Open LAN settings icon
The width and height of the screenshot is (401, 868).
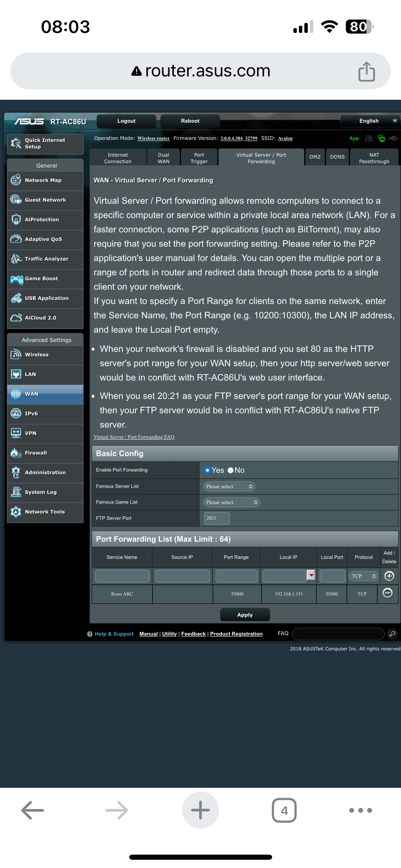(x=16, y=374)
